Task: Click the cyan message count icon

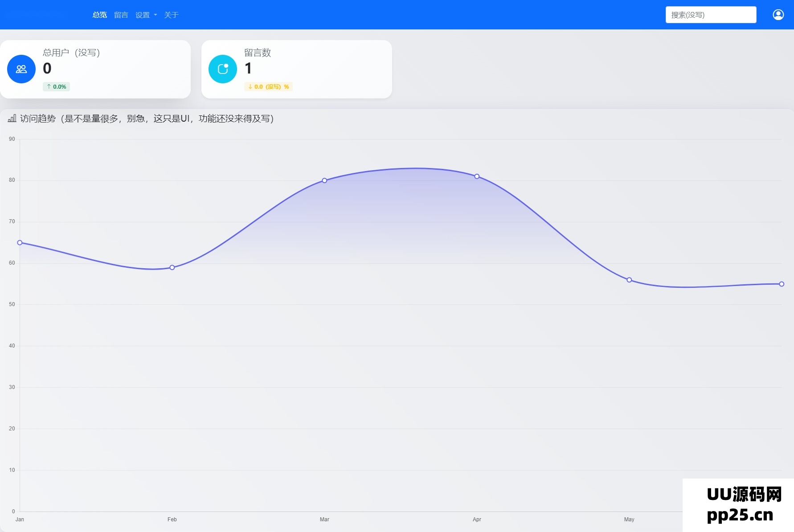Action: point(223,69)
